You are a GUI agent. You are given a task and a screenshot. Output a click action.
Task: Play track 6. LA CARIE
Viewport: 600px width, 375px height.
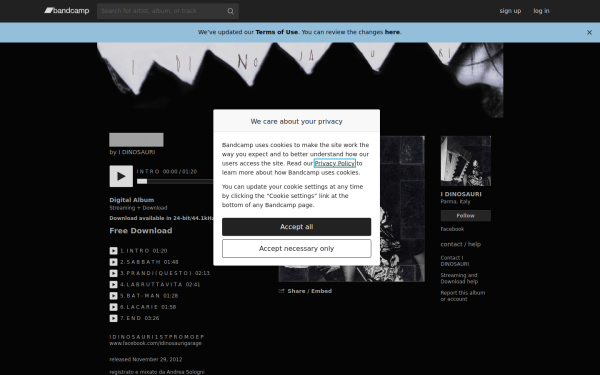tap(113, 307)
